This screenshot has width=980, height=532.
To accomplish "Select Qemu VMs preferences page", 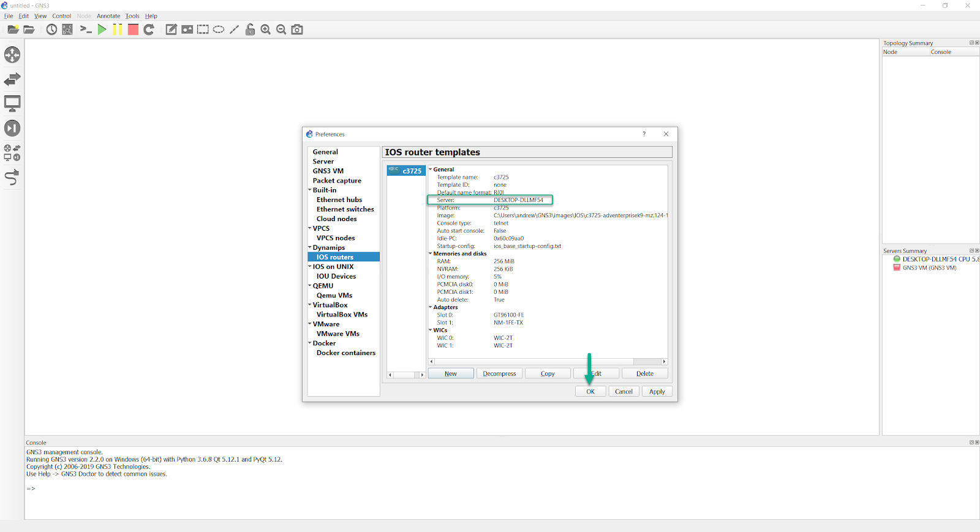I will pos(334,295).
